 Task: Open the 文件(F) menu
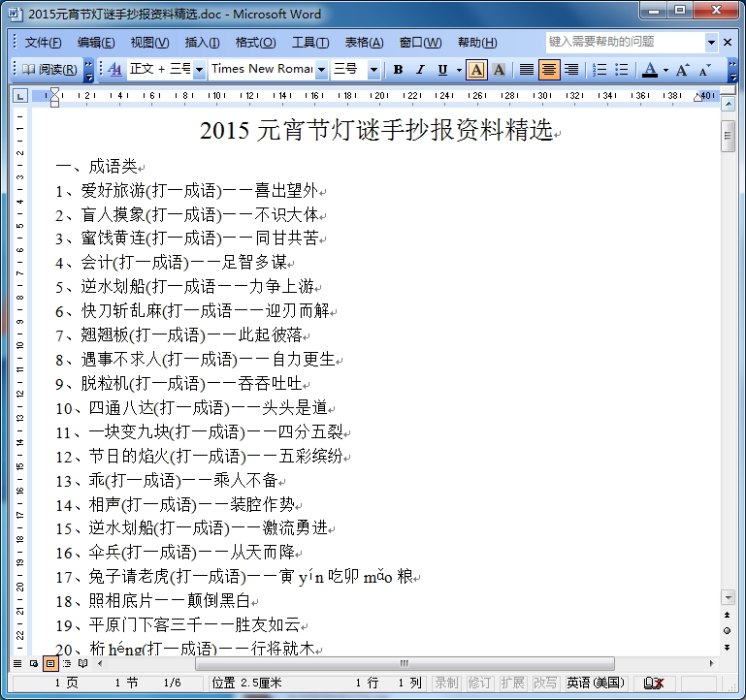43,43
